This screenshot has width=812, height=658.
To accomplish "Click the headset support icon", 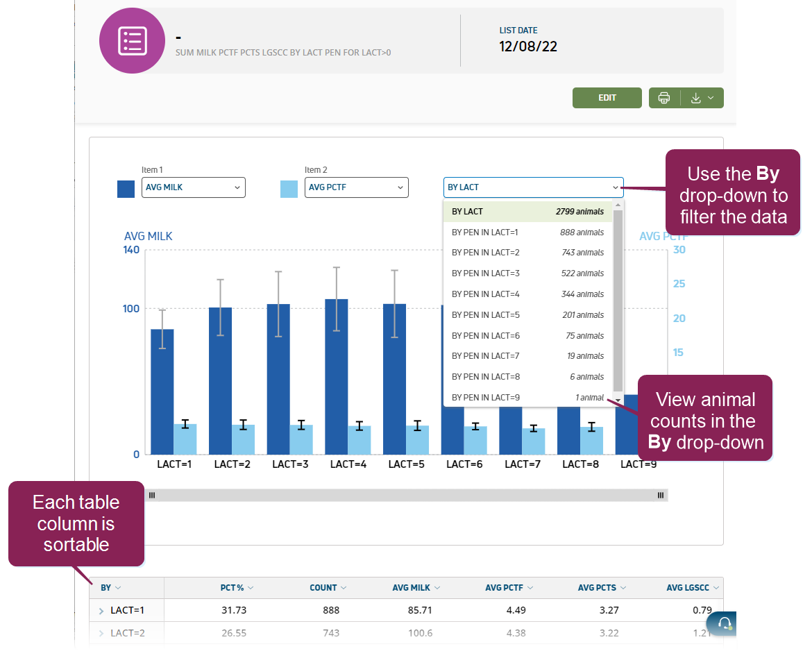I will click(724, 623).
